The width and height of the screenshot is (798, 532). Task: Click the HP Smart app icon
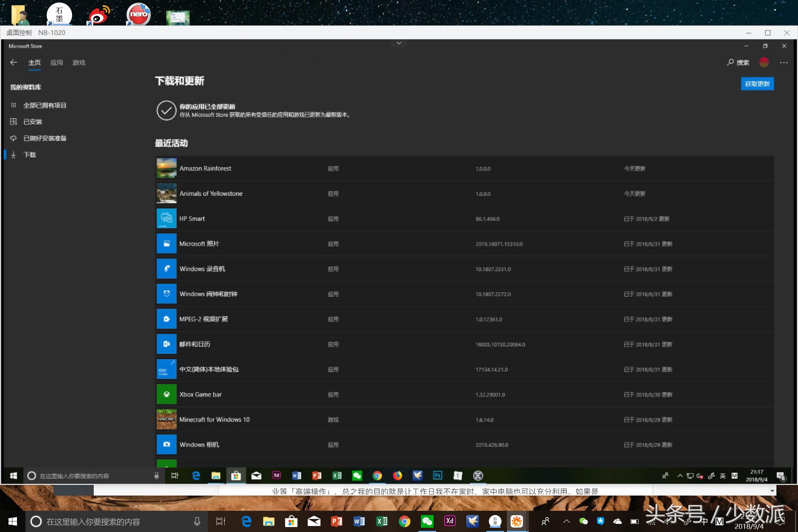[x=167, y=219]
